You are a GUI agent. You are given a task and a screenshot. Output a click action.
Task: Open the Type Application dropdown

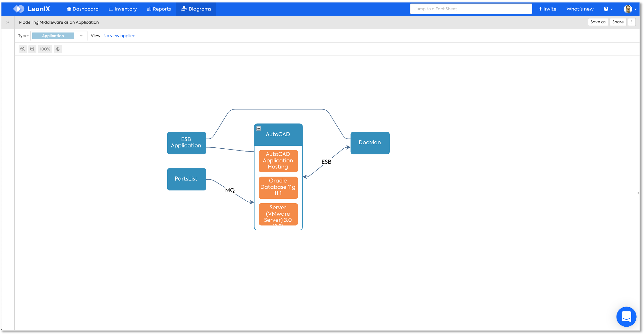click(x=59, y=36)
